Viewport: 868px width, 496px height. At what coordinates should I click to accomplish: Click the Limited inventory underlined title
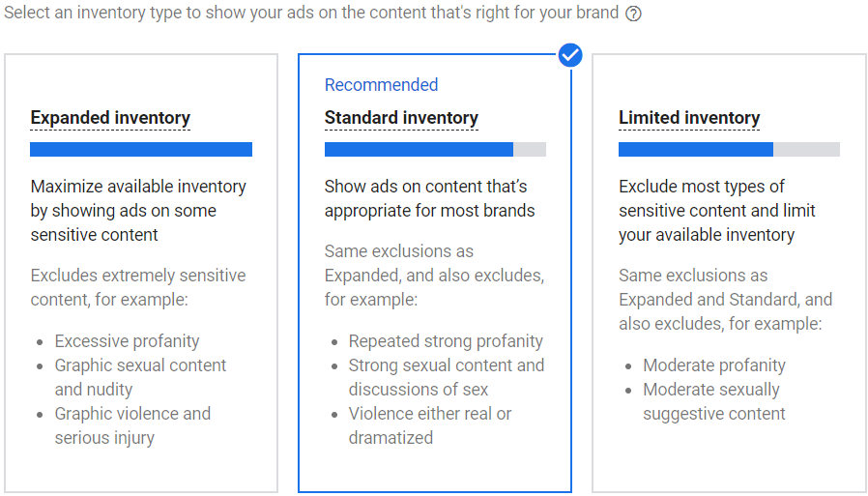689,118
